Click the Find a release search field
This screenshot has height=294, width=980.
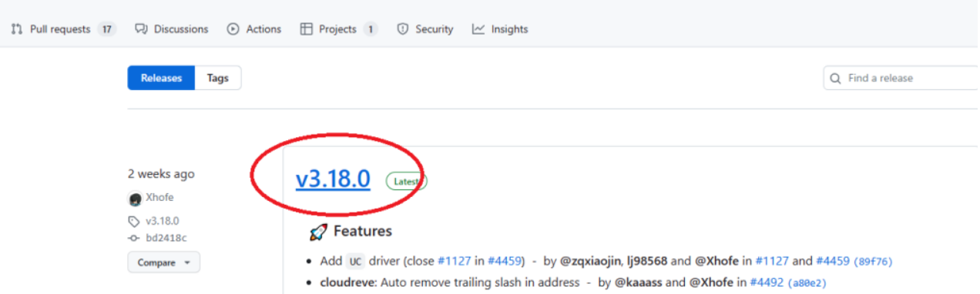tap(901, 78)
